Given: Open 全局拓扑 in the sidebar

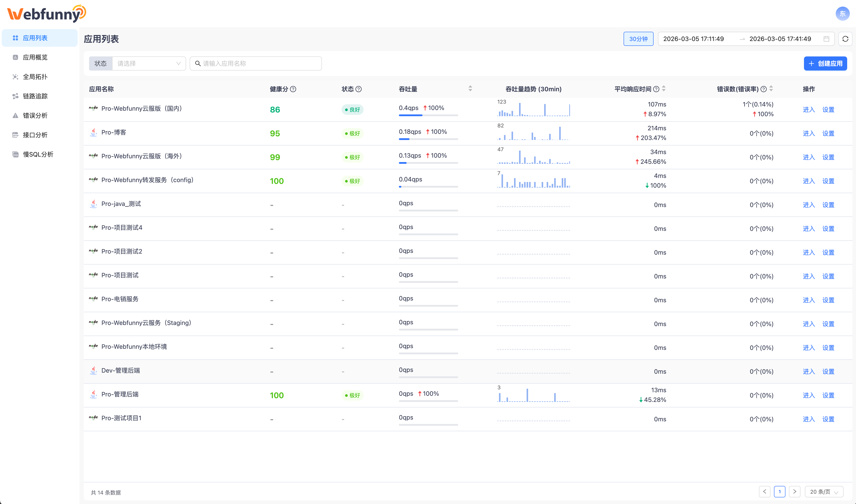Looking at the screenshot, I should pyautogui.click(x=35, y=77).
